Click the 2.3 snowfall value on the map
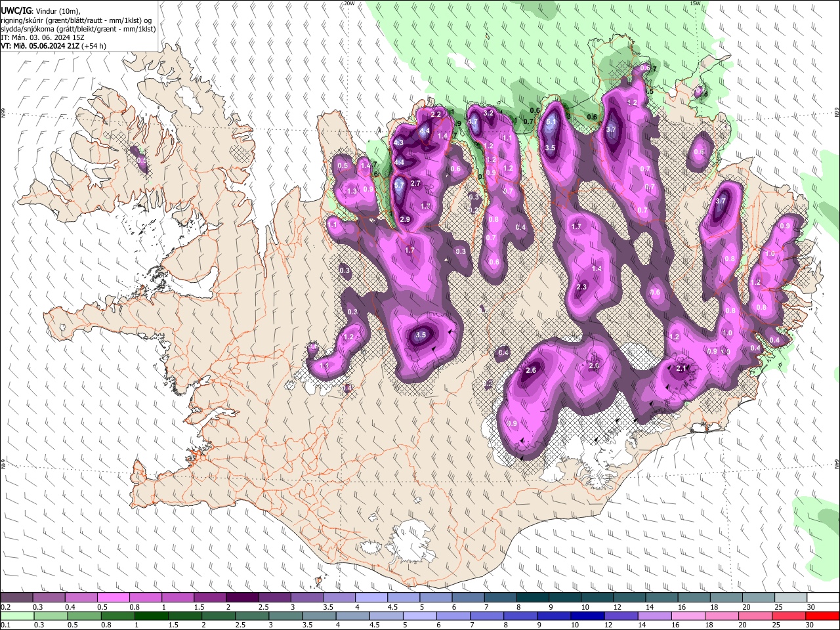 pos(581,287)
